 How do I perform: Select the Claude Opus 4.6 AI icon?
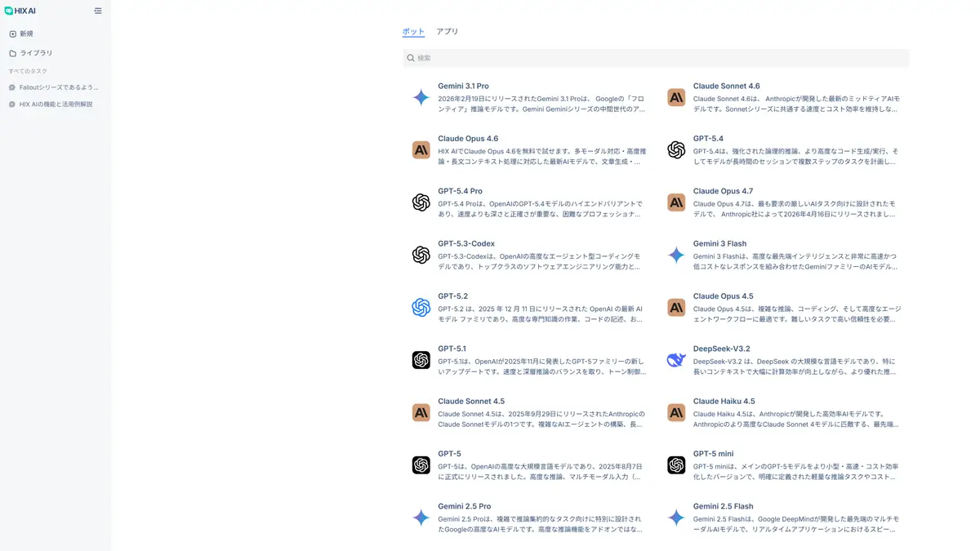click(x=421, y=150)
